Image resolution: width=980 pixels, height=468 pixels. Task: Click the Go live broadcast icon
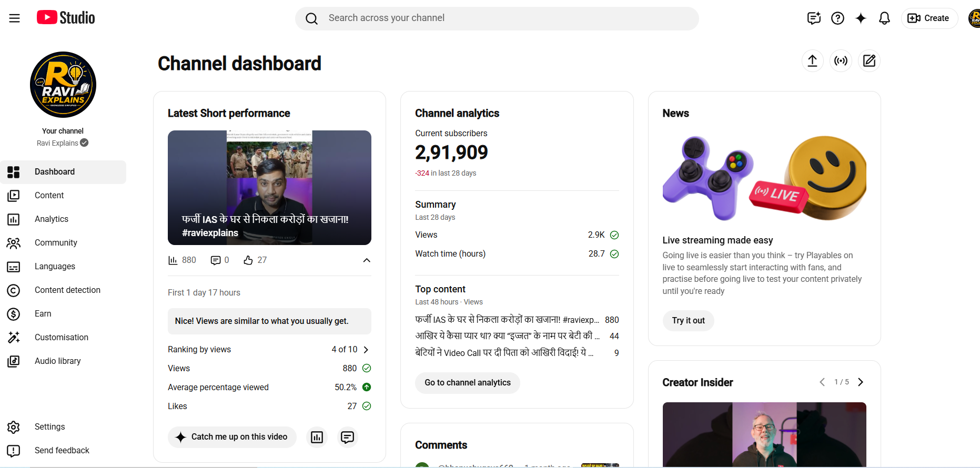click(x=841, y=61)
